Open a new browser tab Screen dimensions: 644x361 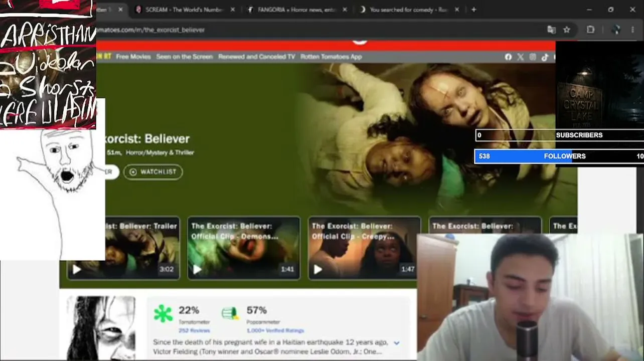(x=473, y=10)
